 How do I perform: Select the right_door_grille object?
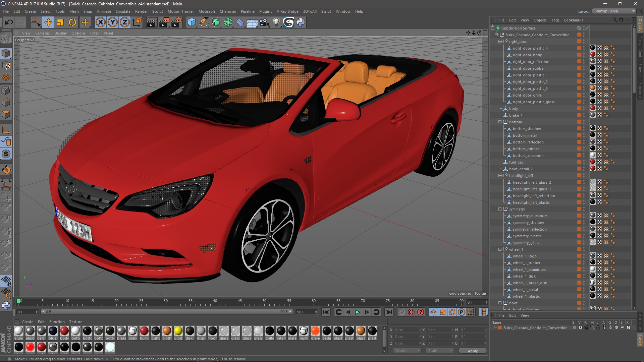[527, 95]
